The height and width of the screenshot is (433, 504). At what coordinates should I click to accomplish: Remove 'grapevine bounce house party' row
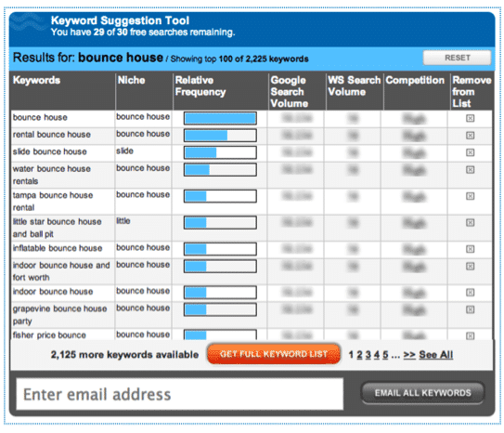pos(470,309)
